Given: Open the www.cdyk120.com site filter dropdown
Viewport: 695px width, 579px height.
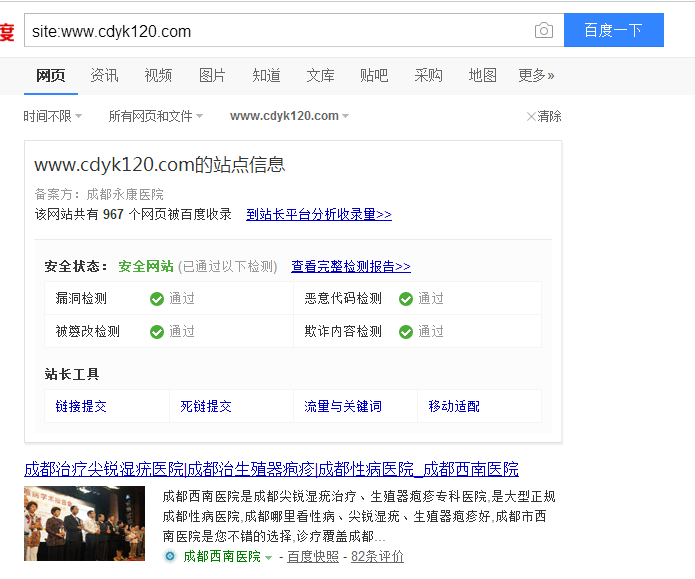Looking at the screenshot, I should click(289, 116).
